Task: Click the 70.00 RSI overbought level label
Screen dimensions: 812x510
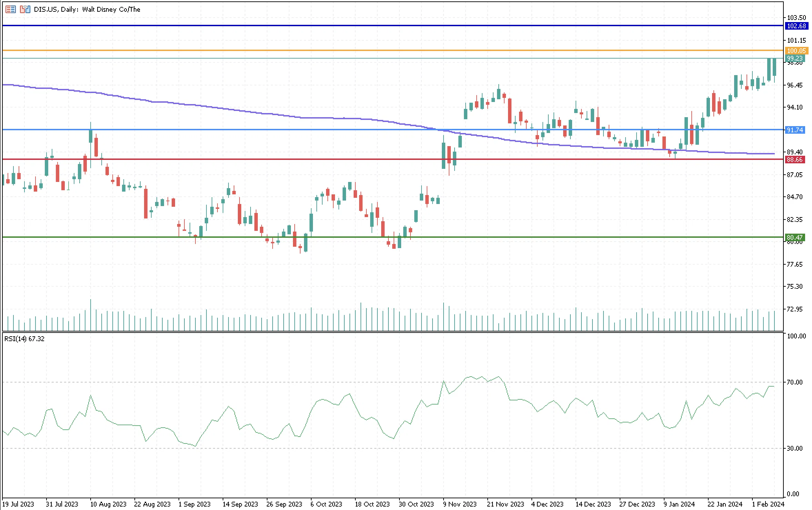Action: coord(795,382)
